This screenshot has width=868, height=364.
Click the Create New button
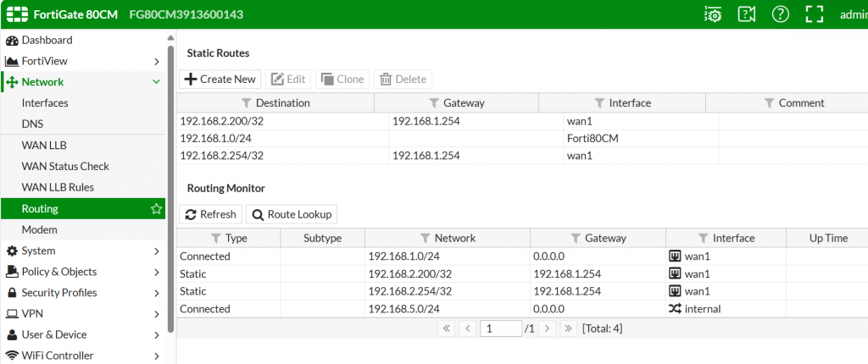click(220, 79)
